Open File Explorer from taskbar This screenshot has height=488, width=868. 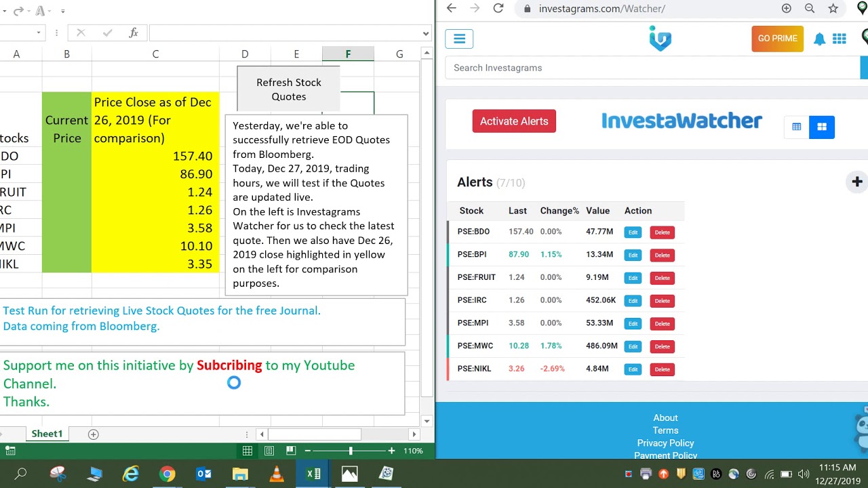coord(240,474)
